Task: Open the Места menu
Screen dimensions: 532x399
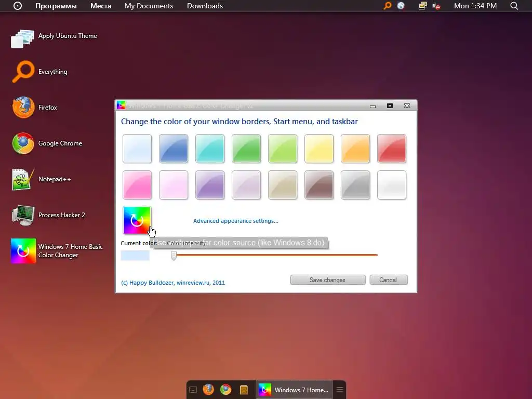Action: [101, 6]
